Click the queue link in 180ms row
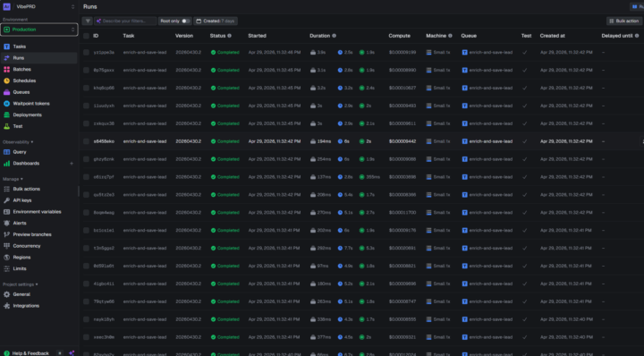The height and width of the screenshot is (356, 644). [487, 284]
